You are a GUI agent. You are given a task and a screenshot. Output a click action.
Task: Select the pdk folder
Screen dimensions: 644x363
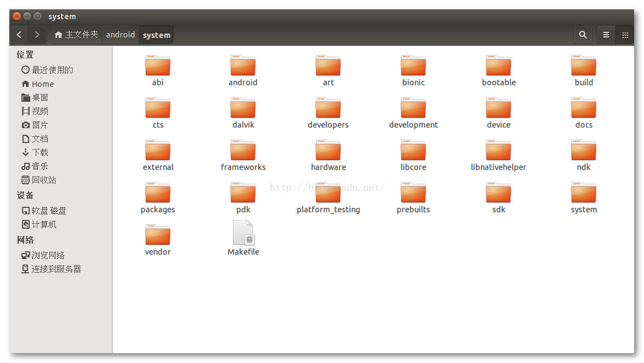pyautogui.click(x=243, y=198)
